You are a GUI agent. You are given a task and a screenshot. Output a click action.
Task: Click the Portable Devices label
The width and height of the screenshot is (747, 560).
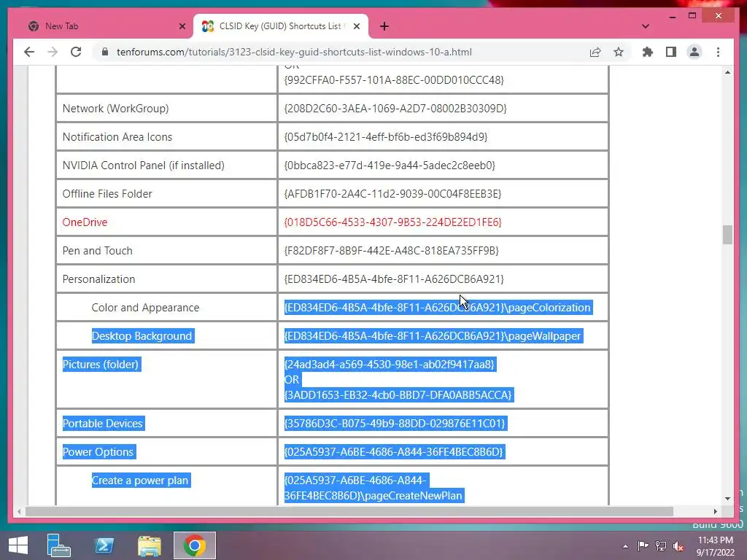pos(102,424)
